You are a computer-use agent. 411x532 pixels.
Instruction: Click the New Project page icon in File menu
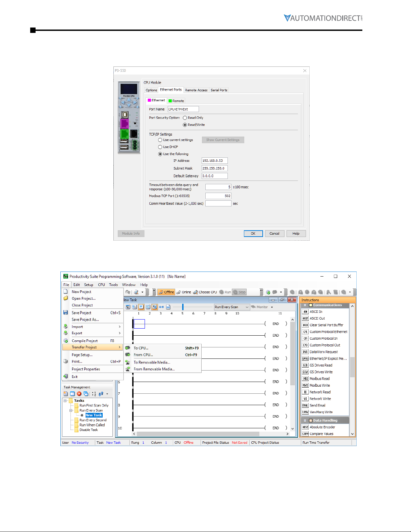(66, 292)
